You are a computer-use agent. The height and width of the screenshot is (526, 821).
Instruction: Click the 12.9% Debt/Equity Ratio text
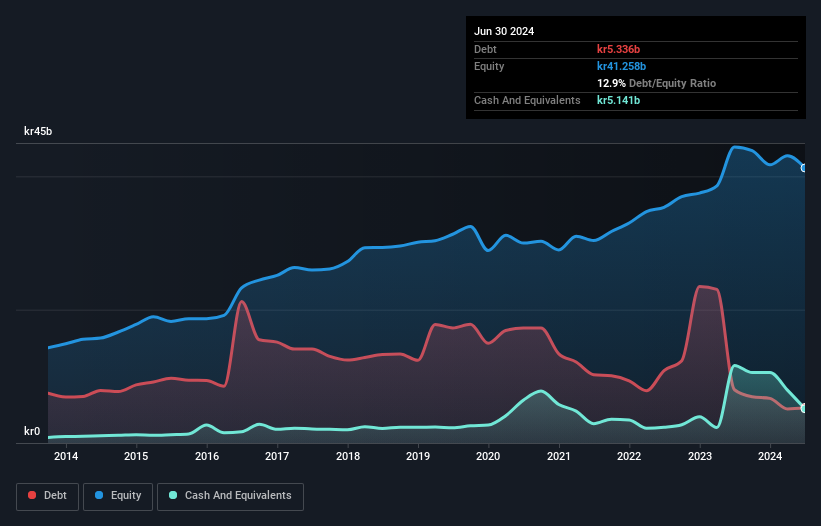click(657, 83)
